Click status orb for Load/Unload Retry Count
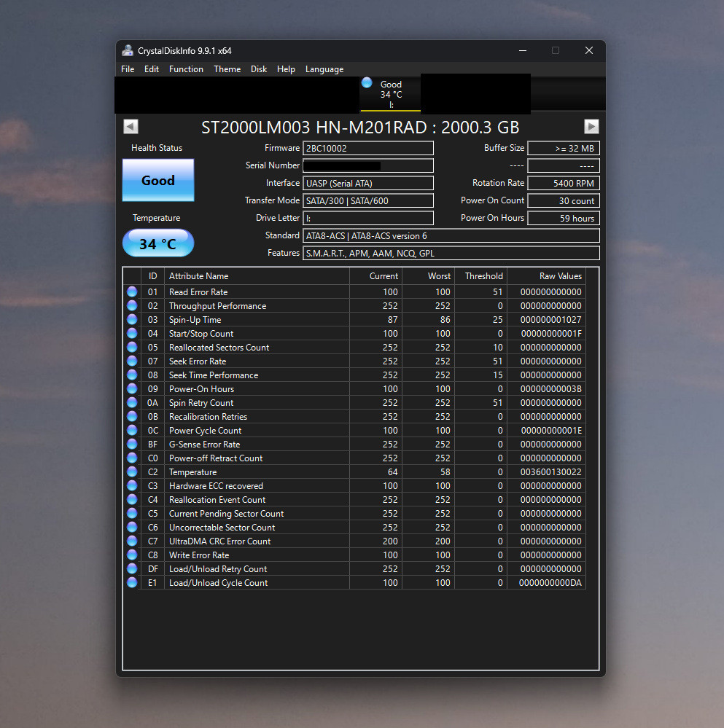The image size is (724, 728). coord(132,568)
